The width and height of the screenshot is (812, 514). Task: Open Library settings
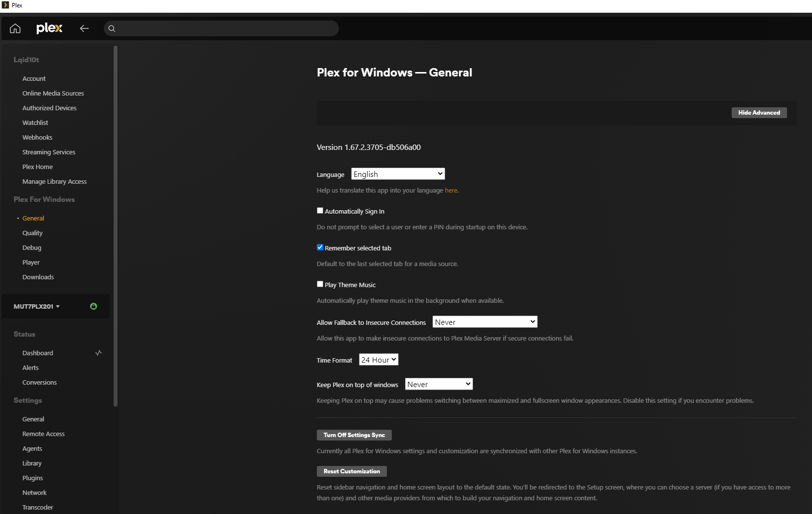(32, 463)
